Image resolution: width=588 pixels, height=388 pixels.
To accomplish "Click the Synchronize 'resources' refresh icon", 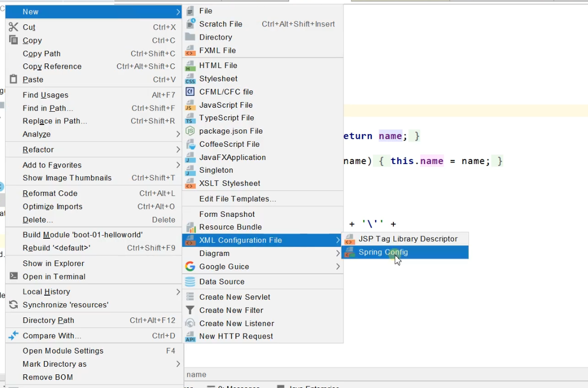I will [14, 304].
